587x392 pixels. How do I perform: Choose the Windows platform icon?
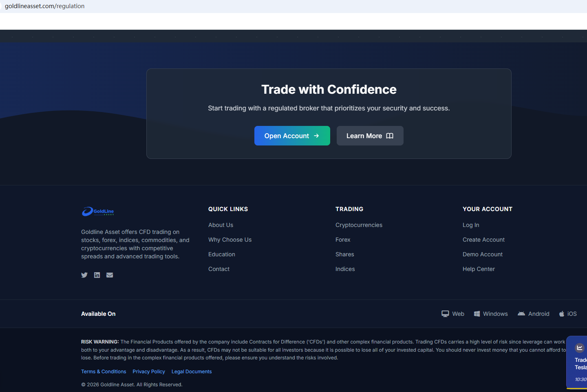click(477, 314)
